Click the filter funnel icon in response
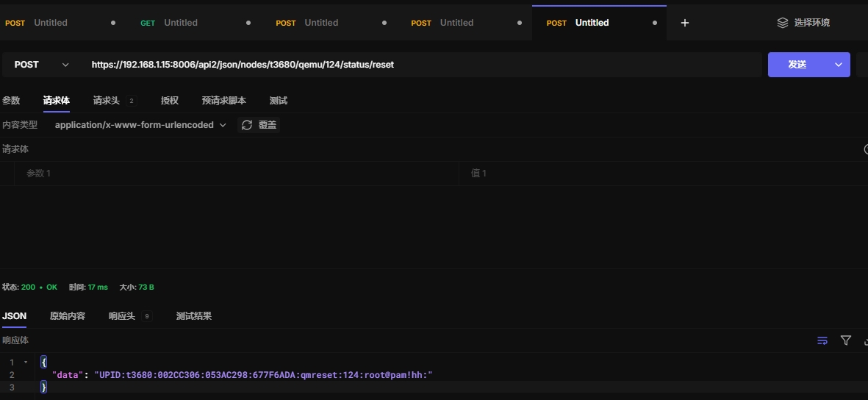This screenshot has width=868, height=400. 846,340
